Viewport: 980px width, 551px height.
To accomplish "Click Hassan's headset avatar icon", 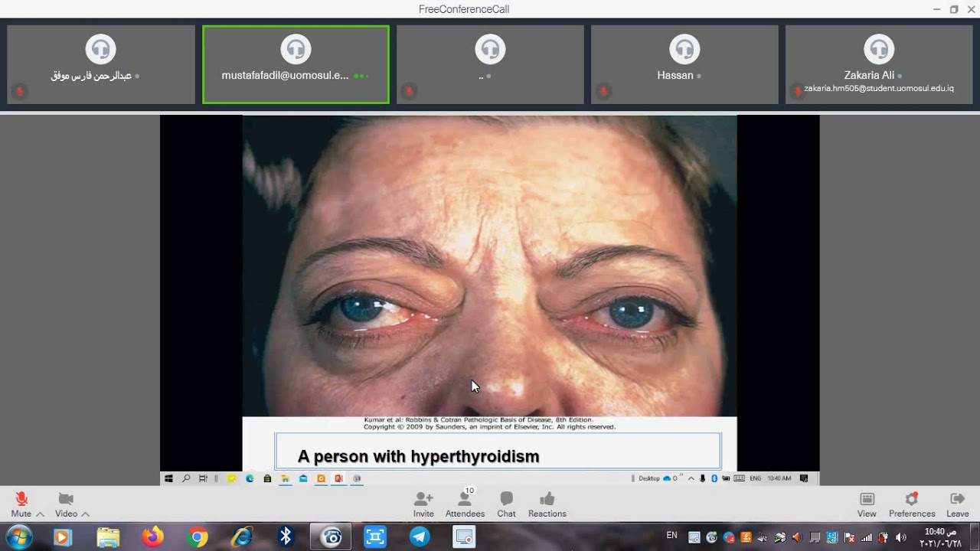I will [x=684, y=49].
